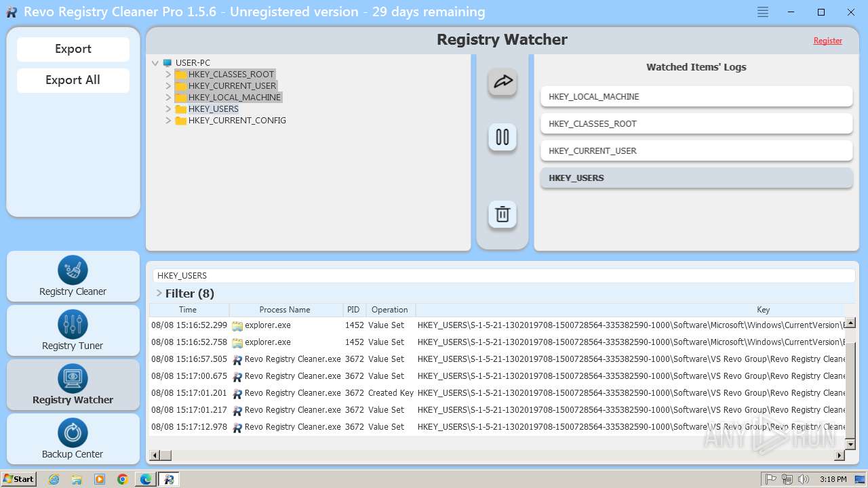Screen dimensions: 868x488
Task: Sort by the Process Name column header
Action: 285,310
